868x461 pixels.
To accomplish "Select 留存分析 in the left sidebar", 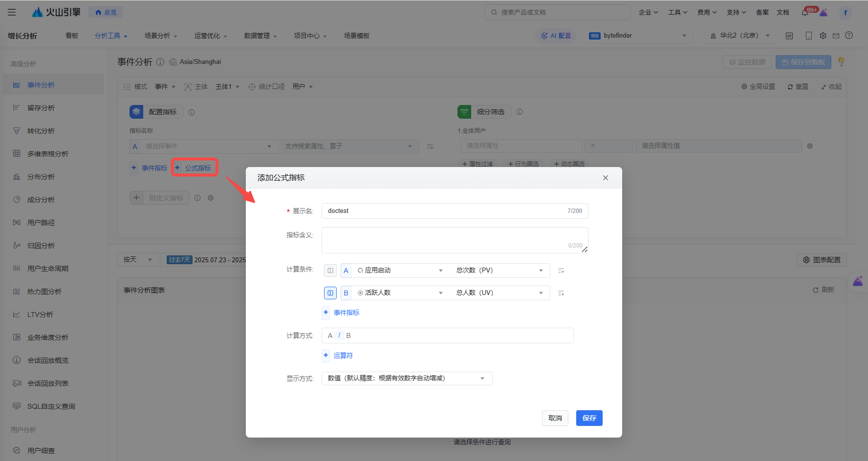I will tap(41, 108).
